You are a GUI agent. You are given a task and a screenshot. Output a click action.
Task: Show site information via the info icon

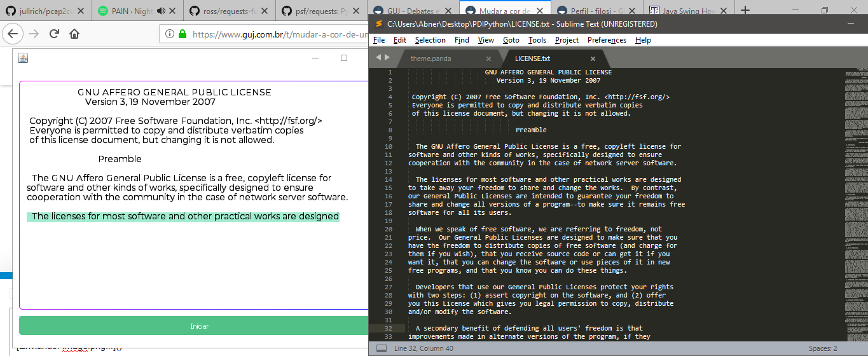coord(170,34)
